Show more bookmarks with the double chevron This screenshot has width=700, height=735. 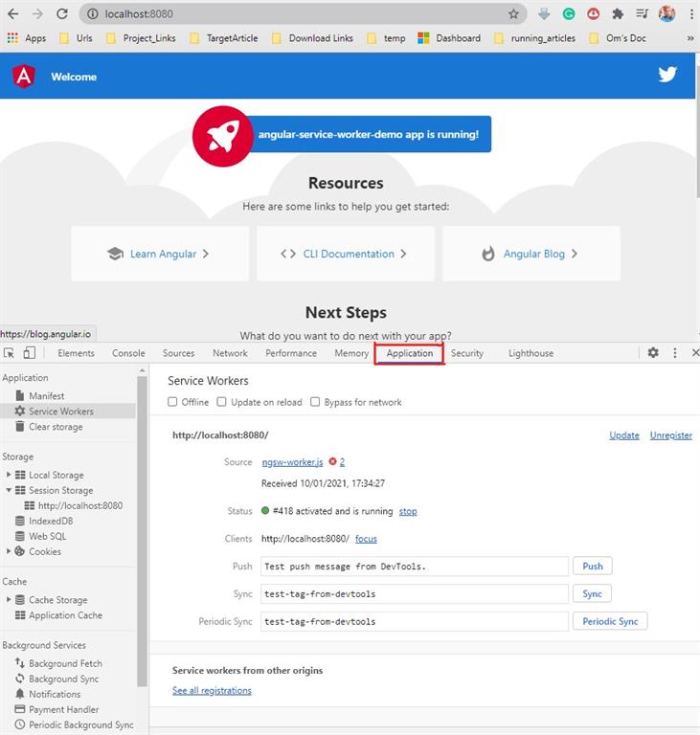690,38
